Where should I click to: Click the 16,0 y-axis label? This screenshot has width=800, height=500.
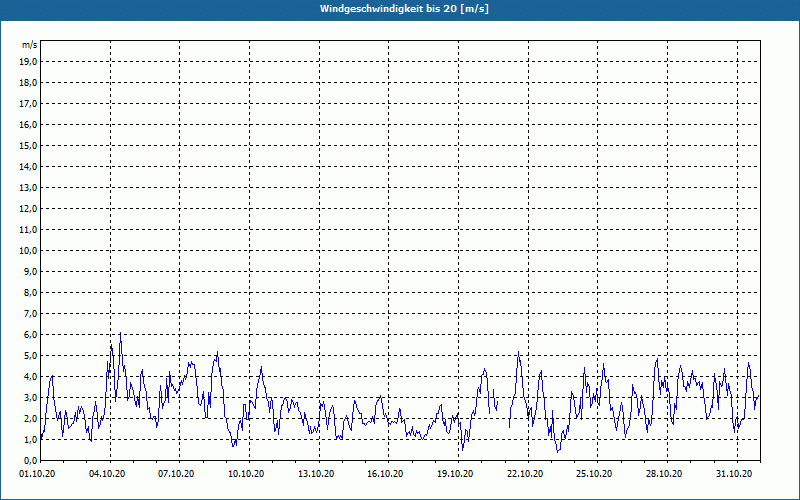click(28, 124)
